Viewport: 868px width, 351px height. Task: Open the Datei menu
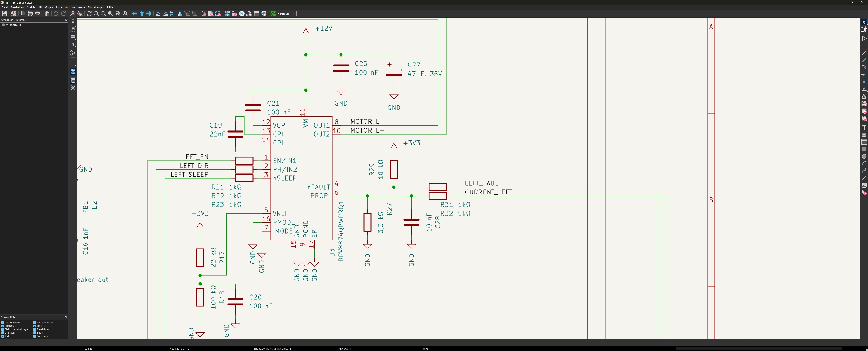pos(5,7)
